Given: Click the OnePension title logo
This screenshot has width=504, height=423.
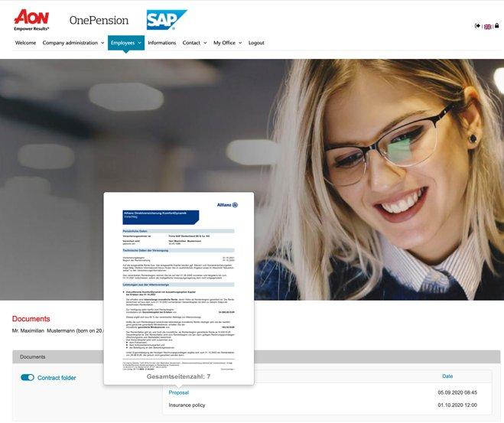Looking at the screenshot, I should point(99,20).
